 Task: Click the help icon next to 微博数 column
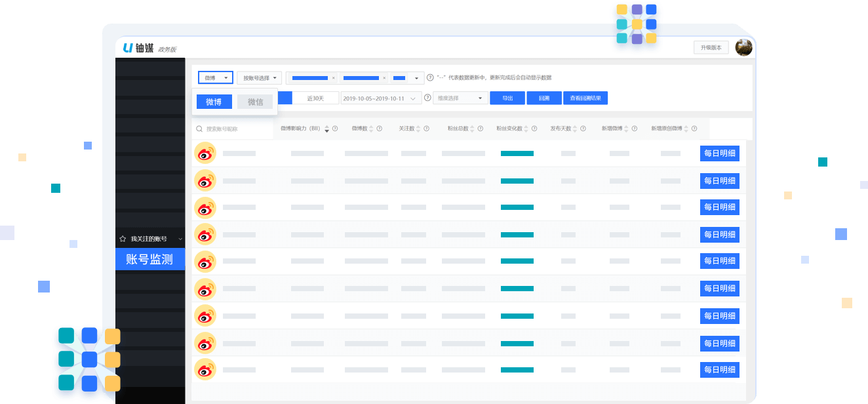coord(379,129)
